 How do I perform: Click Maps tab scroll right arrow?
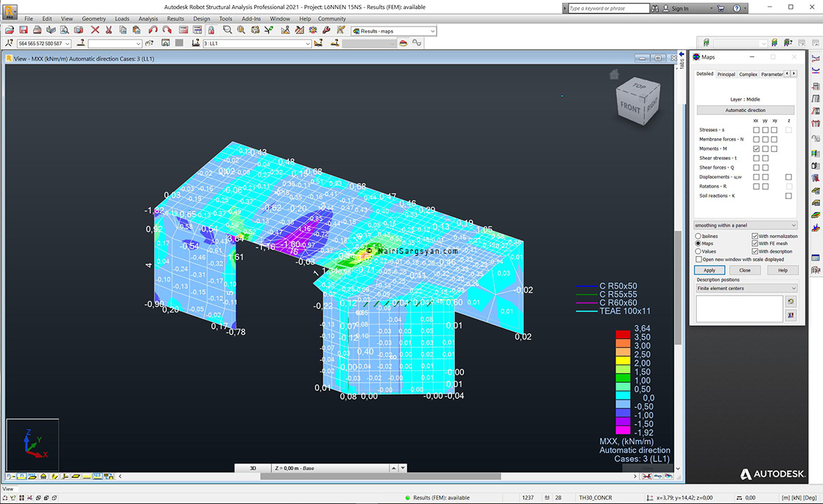(x=794, y=74)
